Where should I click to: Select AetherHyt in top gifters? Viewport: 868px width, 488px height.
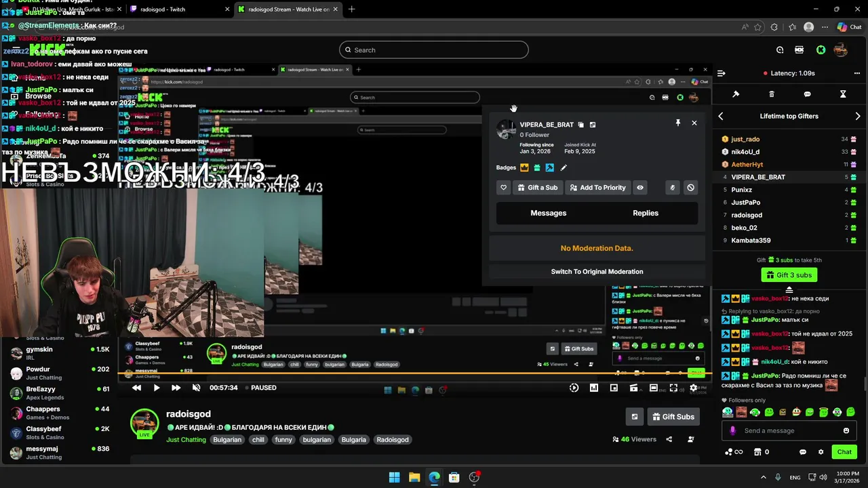coord(789,164)
